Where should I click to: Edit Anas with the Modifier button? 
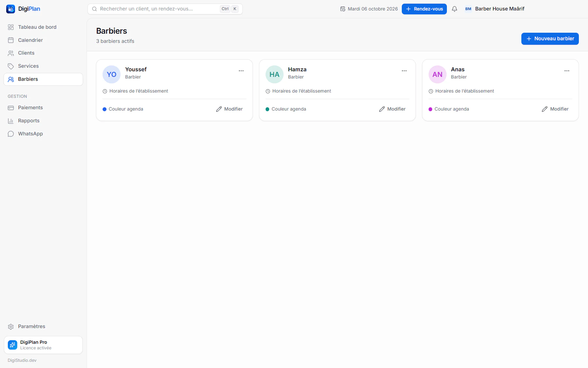(555, 109)
